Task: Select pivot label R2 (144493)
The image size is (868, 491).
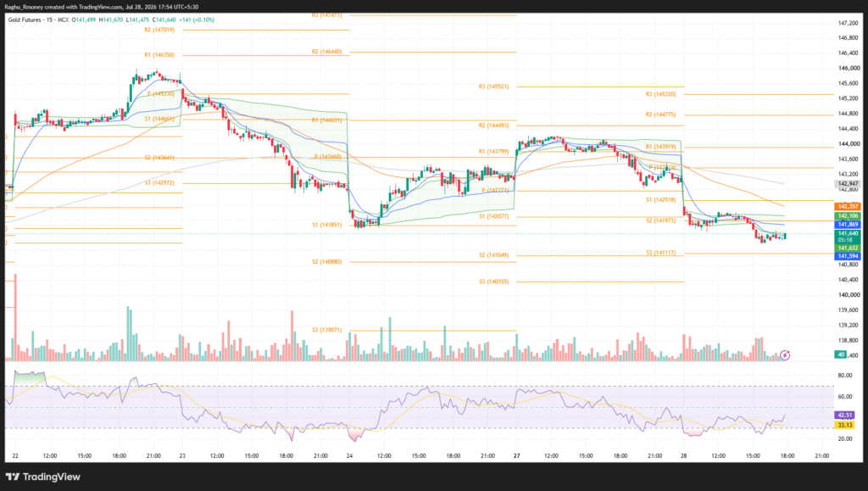Action: tap(494, 126)
